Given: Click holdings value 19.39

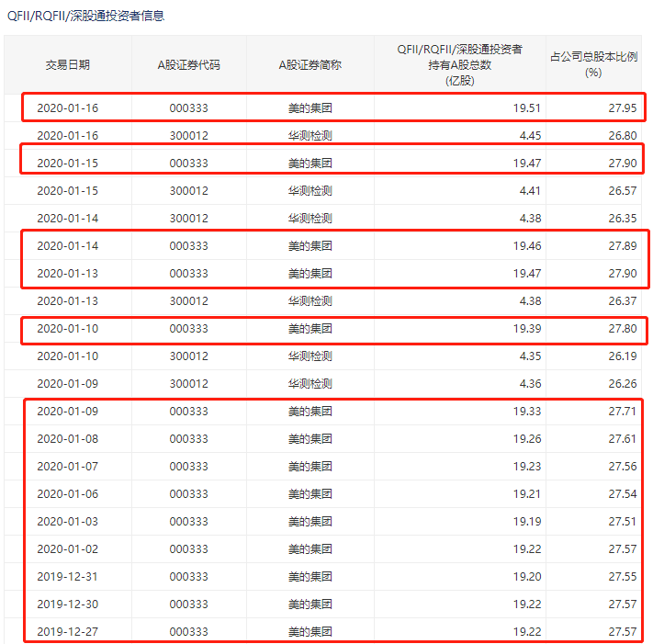Looking at the screenshot, I should pos(527,329).
